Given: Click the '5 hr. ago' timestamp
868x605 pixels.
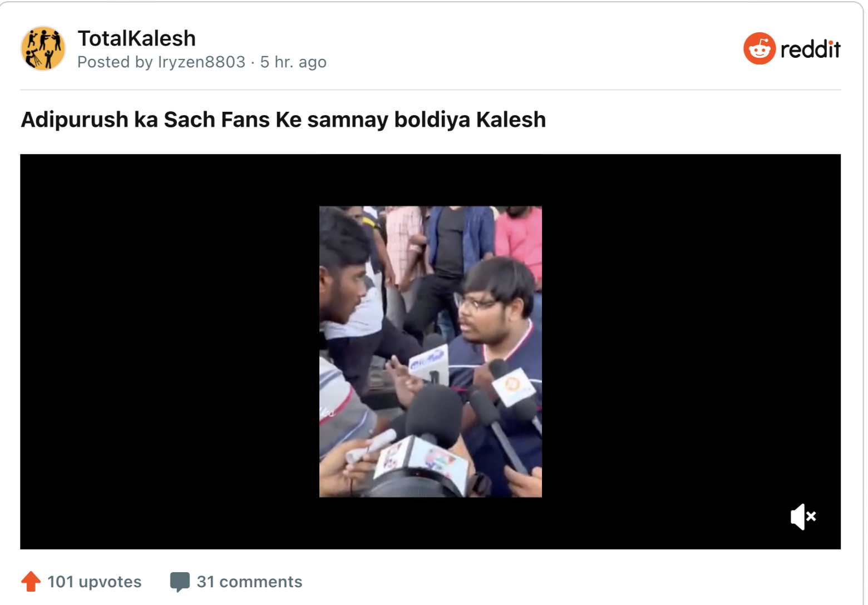Looking at the screenshot, I should [293, 62].
